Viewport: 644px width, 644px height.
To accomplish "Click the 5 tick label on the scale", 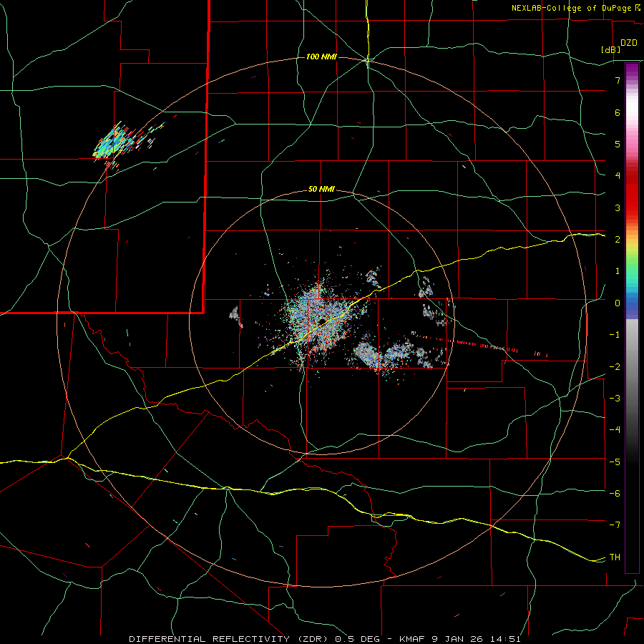I will (x=618, y=144).
